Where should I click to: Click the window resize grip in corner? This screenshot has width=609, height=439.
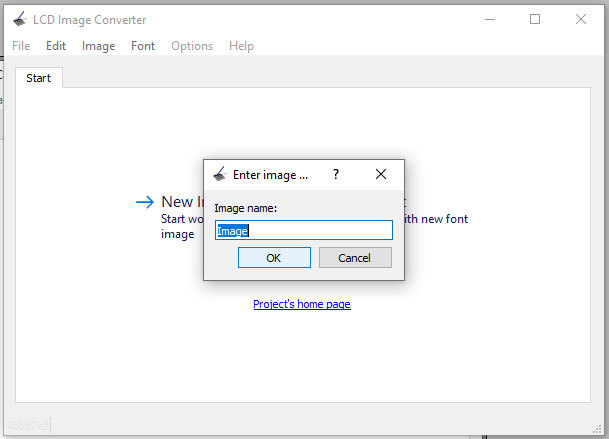pos(597,429)
